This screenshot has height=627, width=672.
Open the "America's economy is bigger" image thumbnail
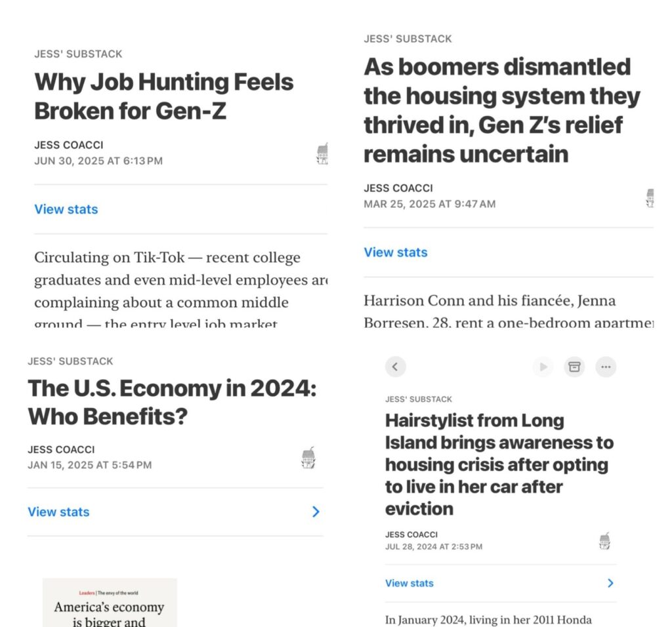(x=110, y=603)
